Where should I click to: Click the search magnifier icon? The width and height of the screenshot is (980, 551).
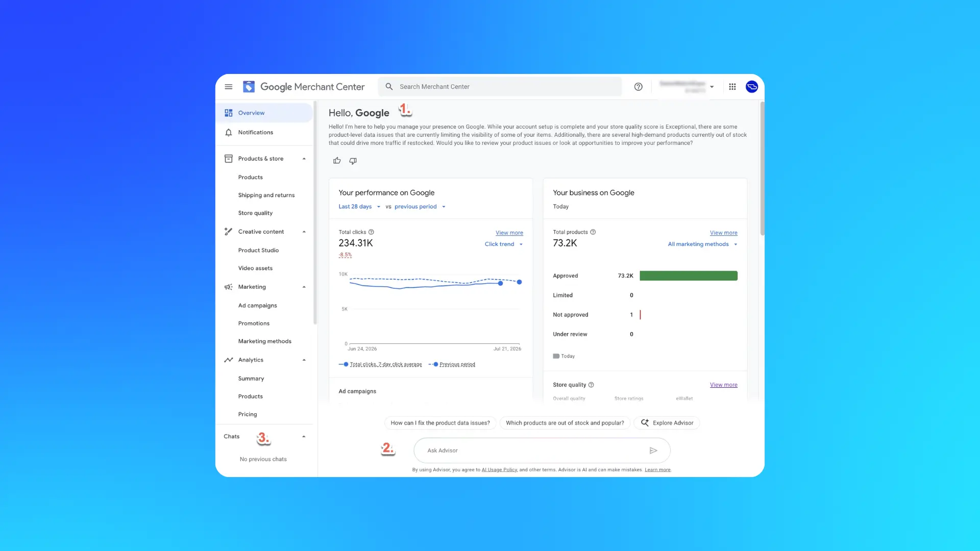pos(389,87)
